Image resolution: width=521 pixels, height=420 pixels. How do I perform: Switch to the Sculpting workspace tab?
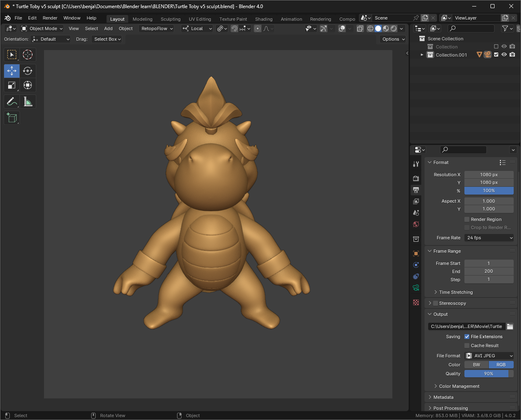[171, 19]
